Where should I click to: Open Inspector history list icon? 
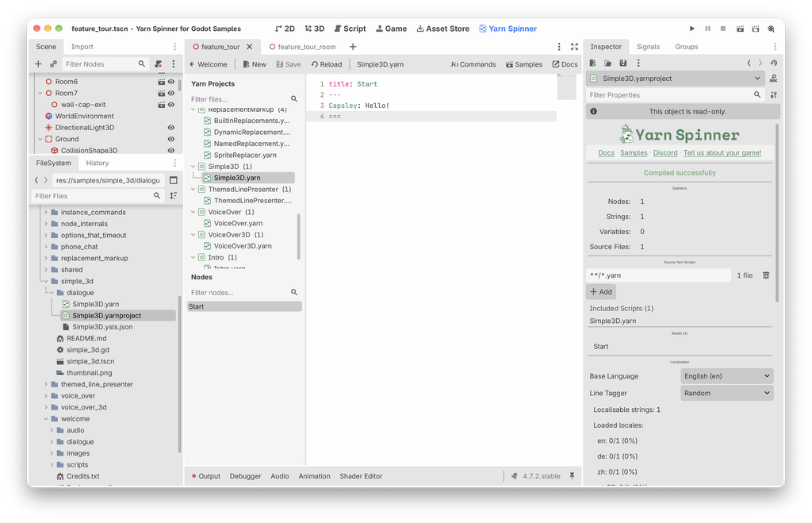(774, 63)
